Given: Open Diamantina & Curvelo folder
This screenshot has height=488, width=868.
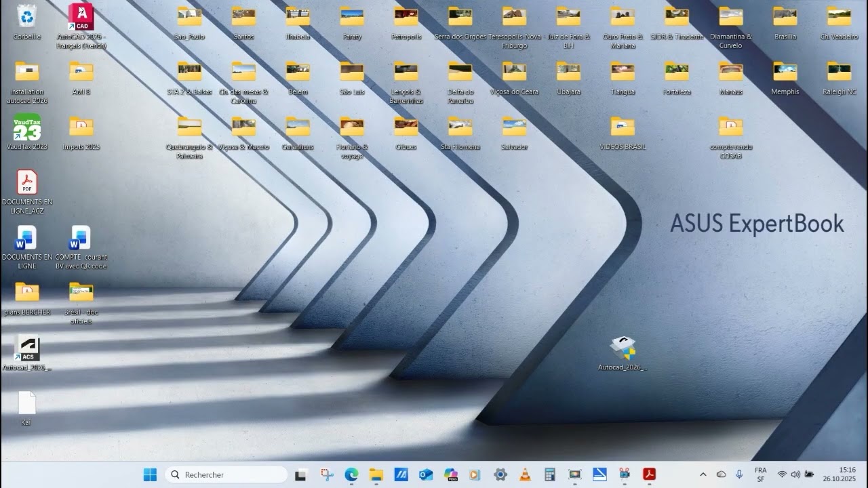Looking at the screenshot, I should (731, 26).
